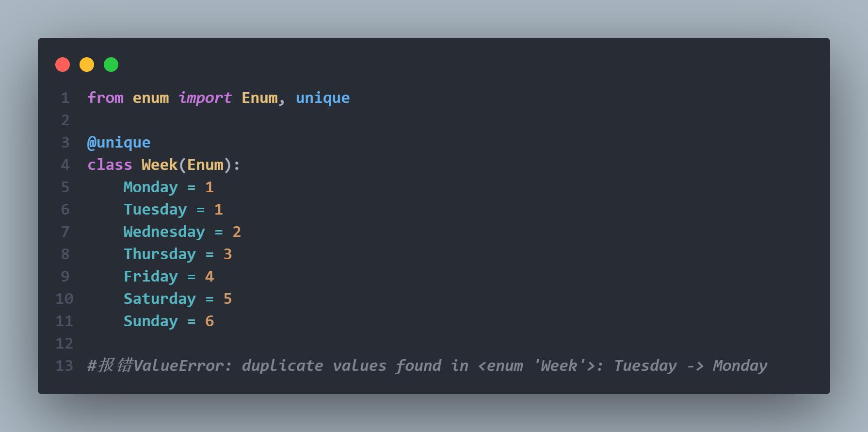Click the value 6 assigned to Sunday
The image size is (868, 432).
[209, 321]
